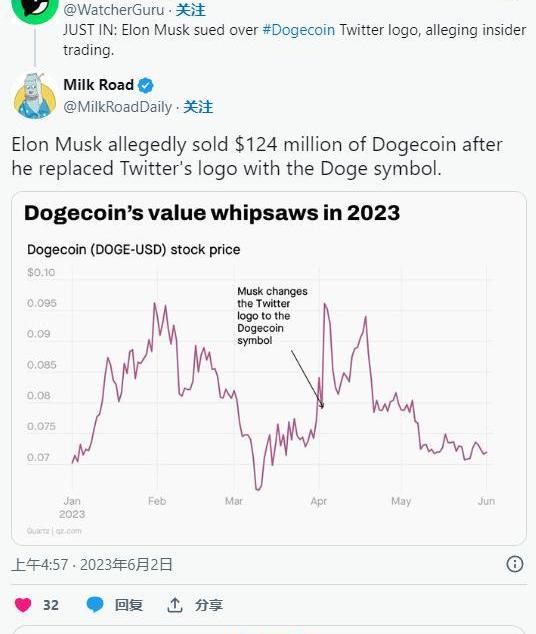Open the Milk Road profile avatar
536x634 pixels.
35,96
